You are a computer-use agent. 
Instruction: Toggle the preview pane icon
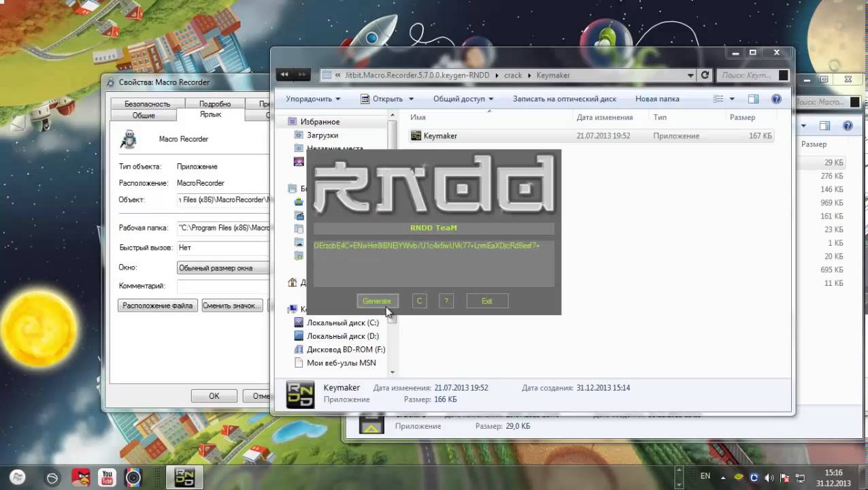coord(753,99)
